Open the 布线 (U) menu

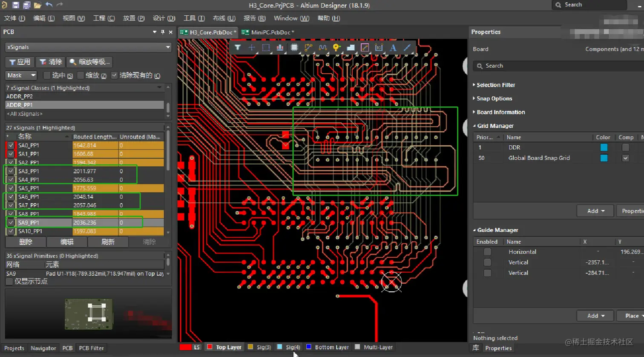[x=224, y=18]
